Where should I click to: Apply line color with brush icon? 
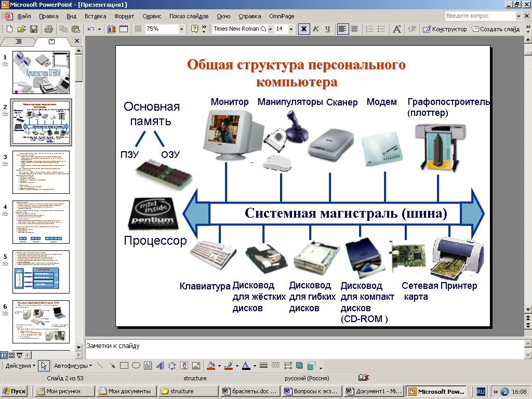pyautogui.click(x=229, y=365)
